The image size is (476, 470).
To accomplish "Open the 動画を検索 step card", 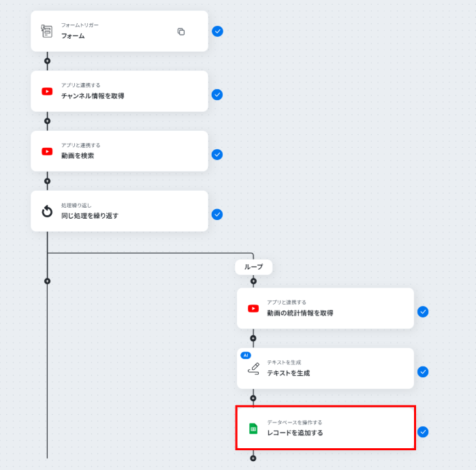I will pyautogui.click(x=119, y=151).
